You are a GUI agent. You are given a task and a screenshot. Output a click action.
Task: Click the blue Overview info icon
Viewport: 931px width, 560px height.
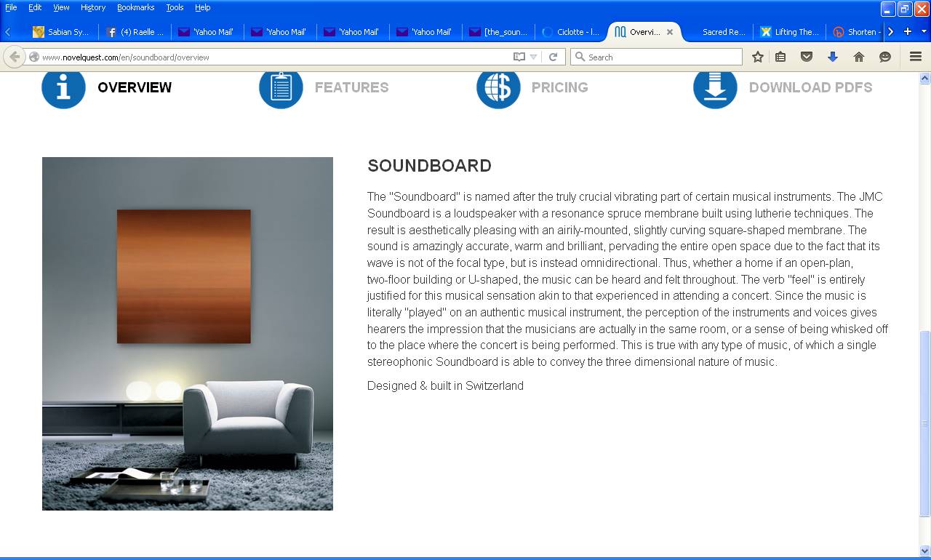[x=64, y=87]
